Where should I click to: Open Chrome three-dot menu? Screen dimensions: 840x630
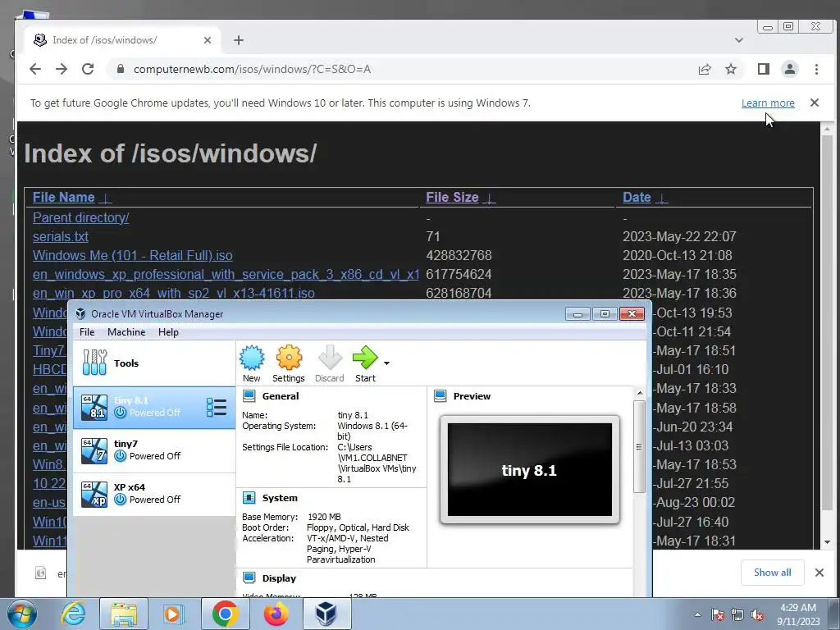pyautogui.click(x=816, y=69)
